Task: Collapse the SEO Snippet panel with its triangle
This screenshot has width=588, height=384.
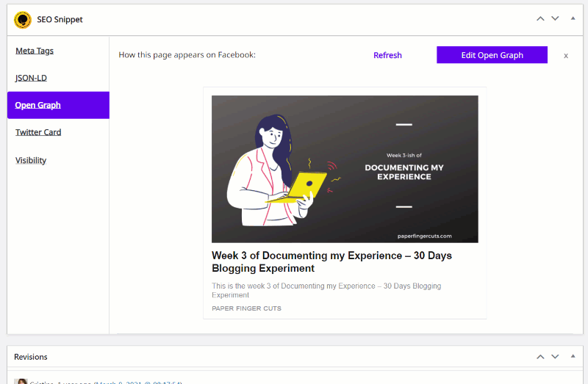Action: (573, 18)
